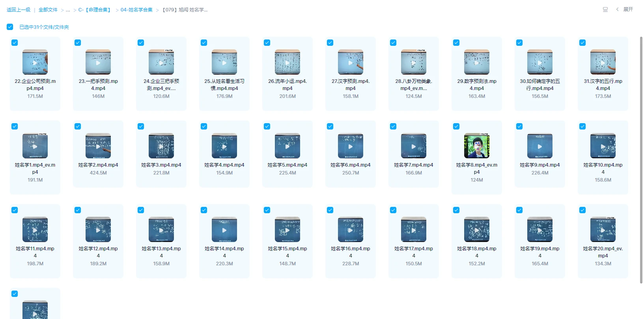Open video thumbnail of 姓名学6.mp4

pyautogui.click(x=351, y=146)
